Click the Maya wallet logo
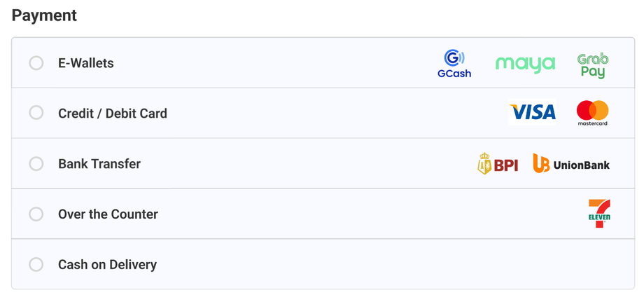The image size is (644, 302). 525,64
